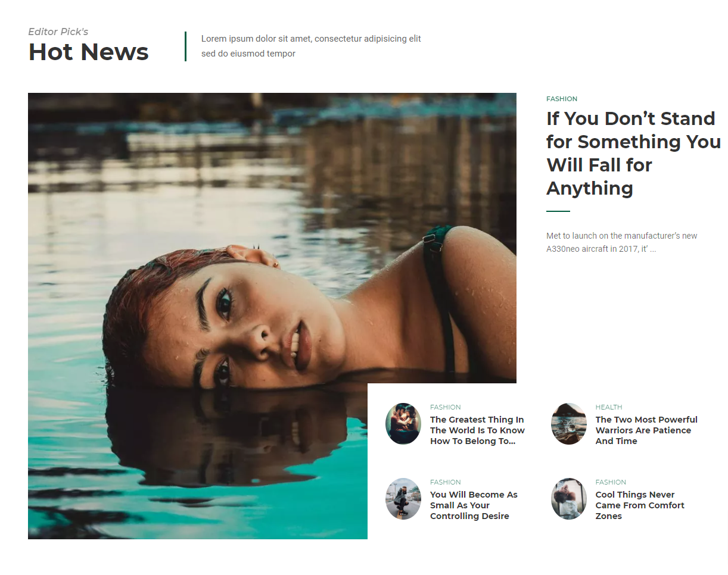Open "You Will Become As Small" article title
The width and height of the screenshot is (728, 575).
click(474, 505)
